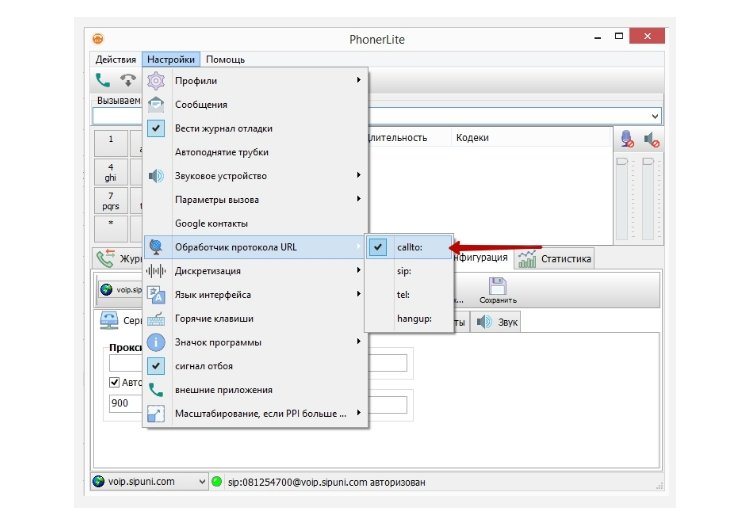Click the green call handset icon
740x524 pixels.
click(x=104, y=82)
